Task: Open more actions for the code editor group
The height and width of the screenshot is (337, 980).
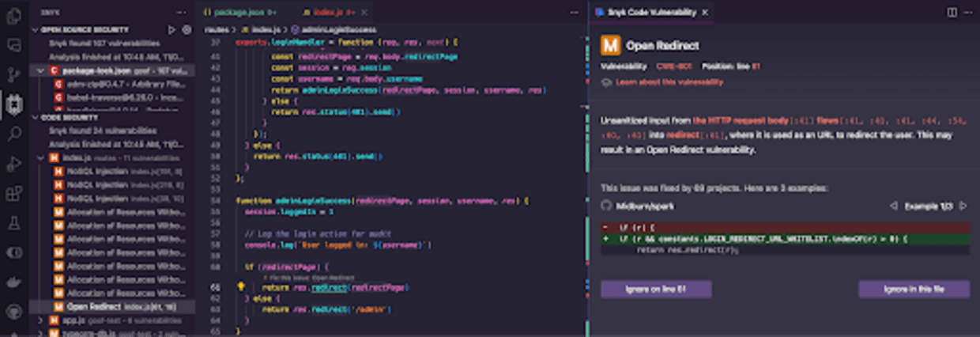Action: tap(575, 13)
